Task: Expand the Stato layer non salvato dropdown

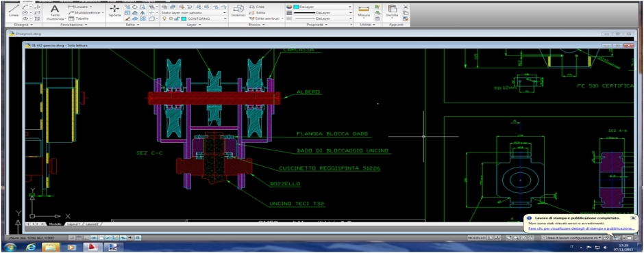Action: [x=194, y=13]
